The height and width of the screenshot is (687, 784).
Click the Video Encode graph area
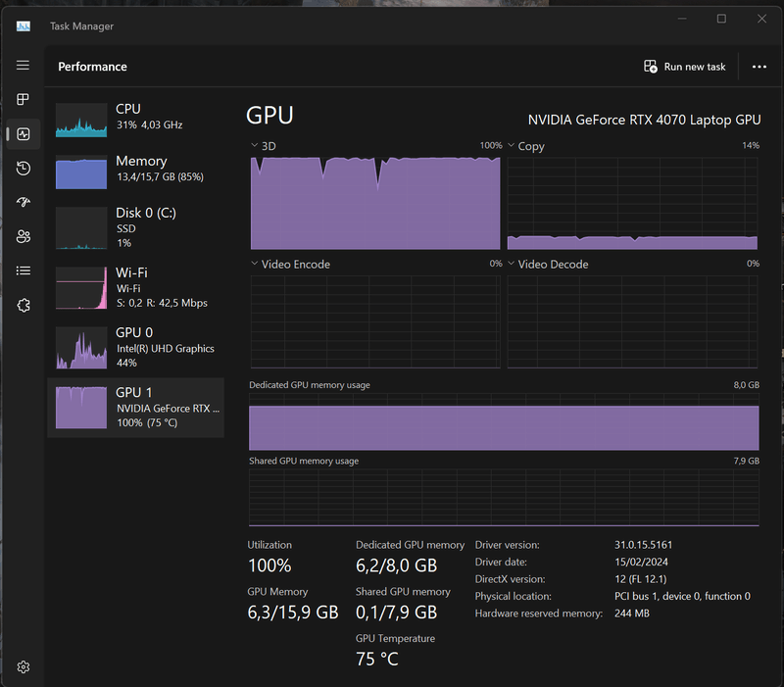[x=375, y=321]
